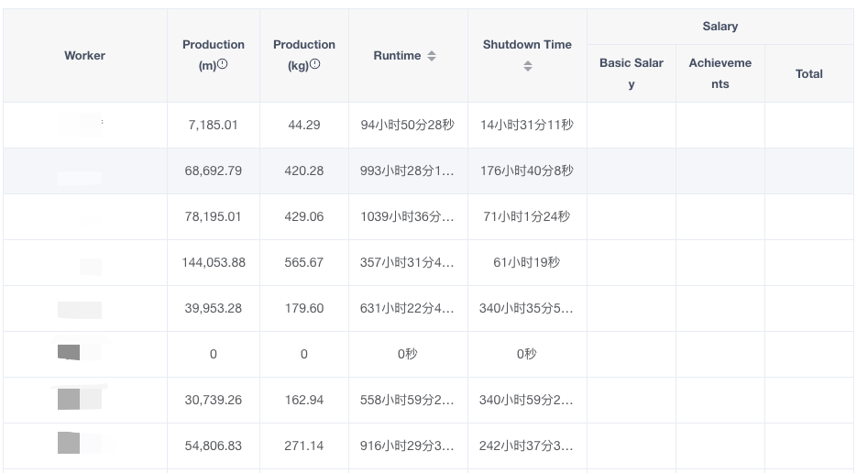
Task: Click kg cell 271.14
Action: [x=304, y=446]
